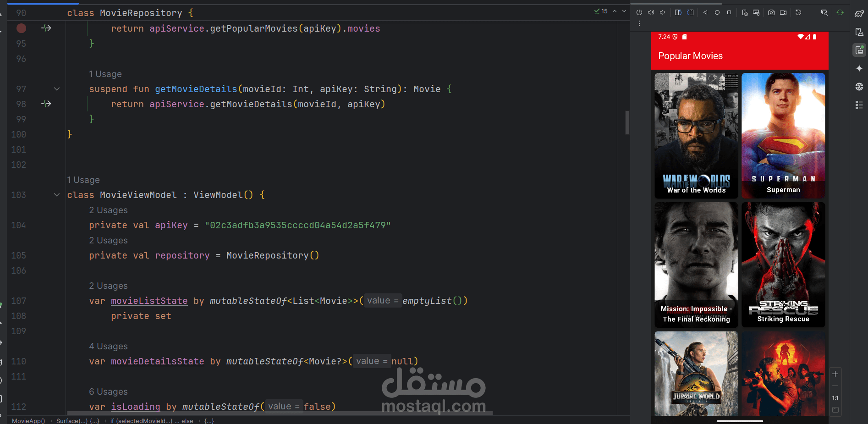Open the globe X sidebar tool icon
The width and height of the screenshot is (868, 424).
point(859,87)
